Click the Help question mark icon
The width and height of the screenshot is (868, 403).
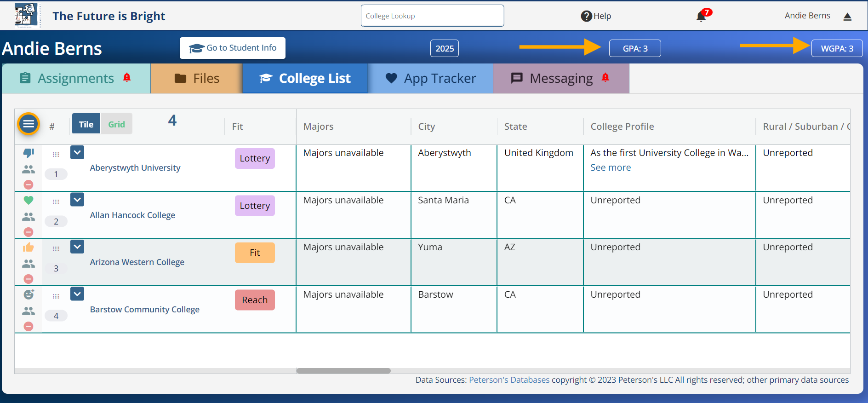coord(586,16)
